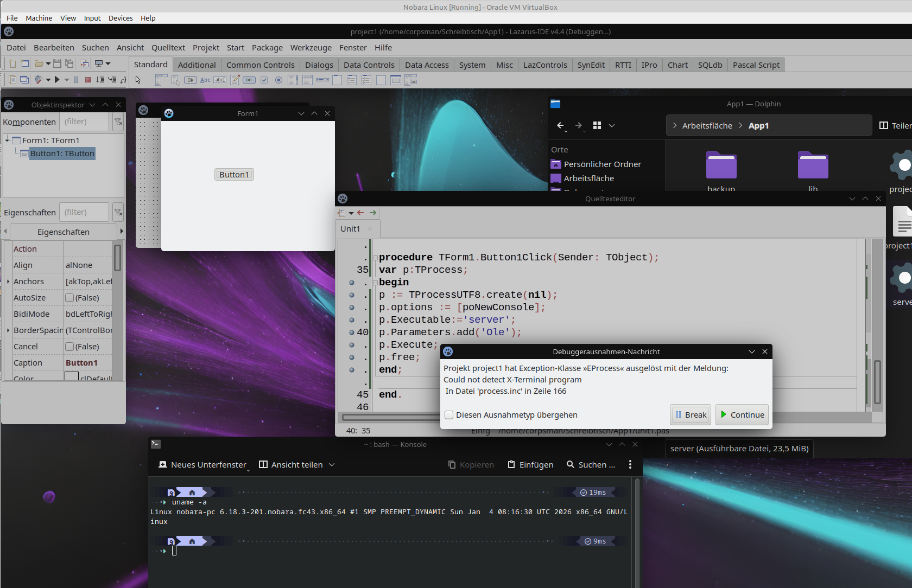Pick the TLabel 'Abc' palette component
The image size is (912, 588).
pyautogui.click(x=205, y=80)
